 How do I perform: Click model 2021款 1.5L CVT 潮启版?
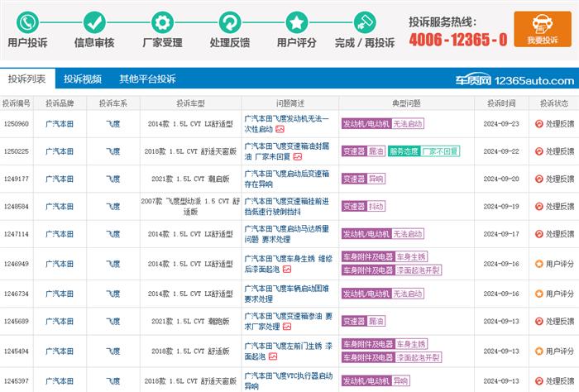tap(190, 179)
